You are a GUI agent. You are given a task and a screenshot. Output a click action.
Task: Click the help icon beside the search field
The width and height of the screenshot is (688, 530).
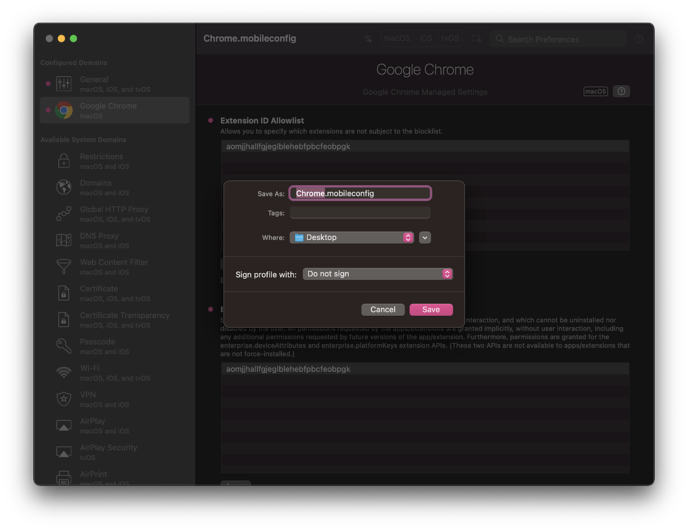tap(639, 39)
